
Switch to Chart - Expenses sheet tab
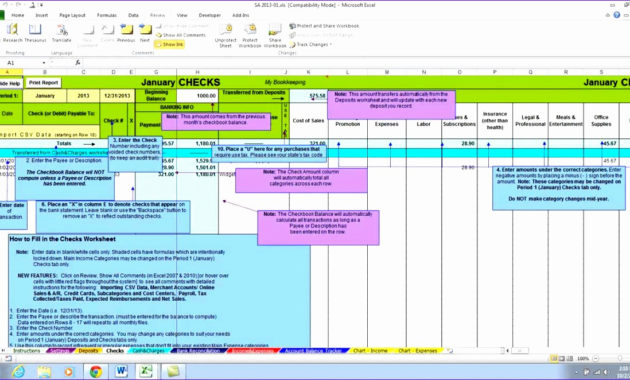(x=417, y=351)
